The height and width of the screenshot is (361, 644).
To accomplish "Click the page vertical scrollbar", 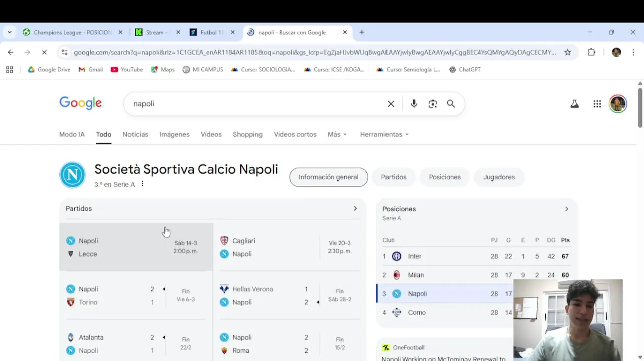I will [x=640, y=108].
